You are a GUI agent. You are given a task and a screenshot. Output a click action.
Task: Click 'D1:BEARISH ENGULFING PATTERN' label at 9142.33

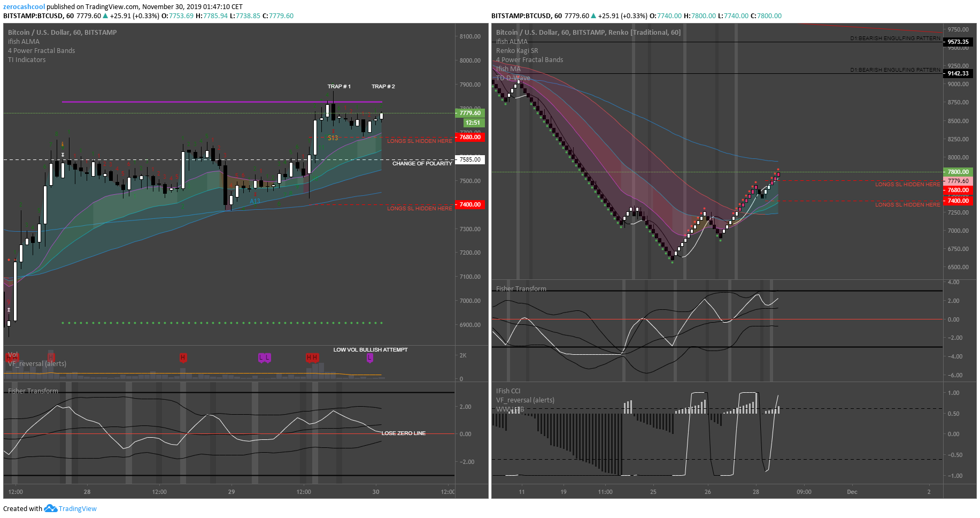pos(895,70)
